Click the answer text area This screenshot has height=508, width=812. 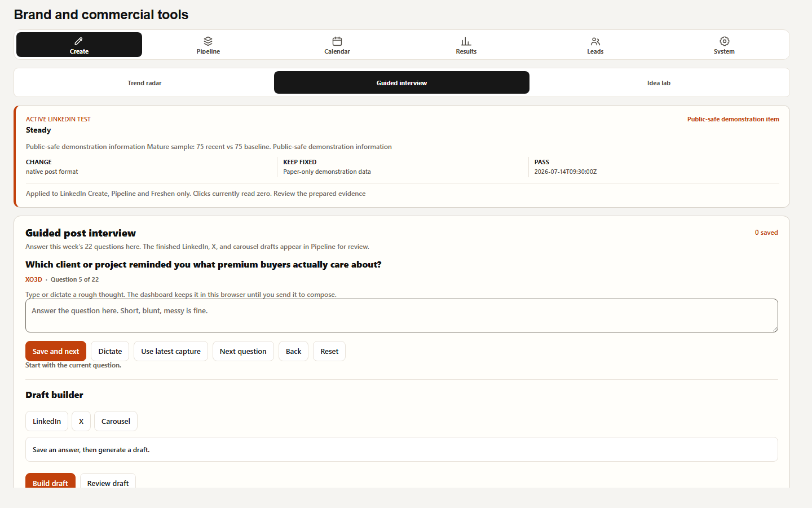click(401, 316)
